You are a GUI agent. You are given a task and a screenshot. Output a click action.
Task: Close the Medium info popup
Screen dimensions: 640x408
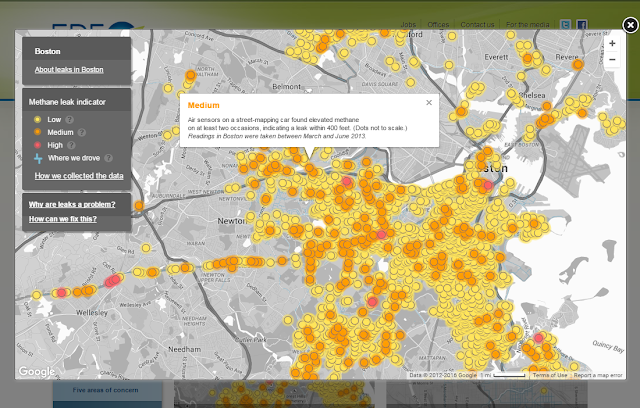tap(429, 103)
